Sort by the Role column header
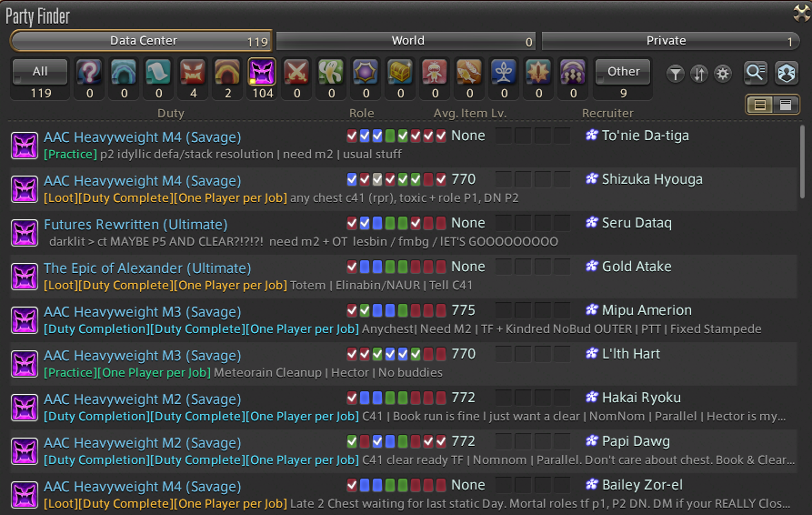812x515 pixels. [x=362, y=113]
